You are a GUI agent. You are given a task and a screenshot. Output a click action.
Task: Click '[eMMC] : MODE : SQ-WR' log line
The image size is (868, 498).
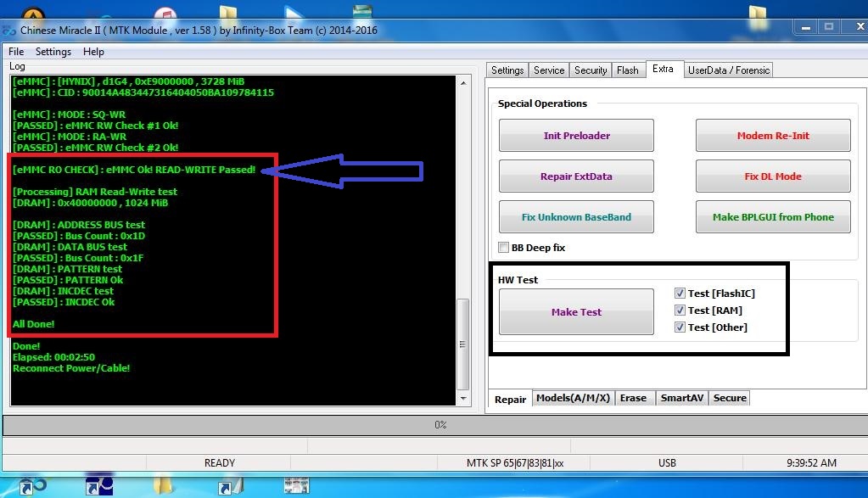coord(70,115)
